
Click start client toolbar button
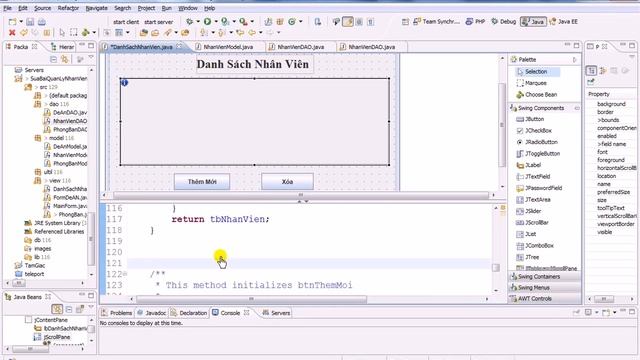coord(126,22)
